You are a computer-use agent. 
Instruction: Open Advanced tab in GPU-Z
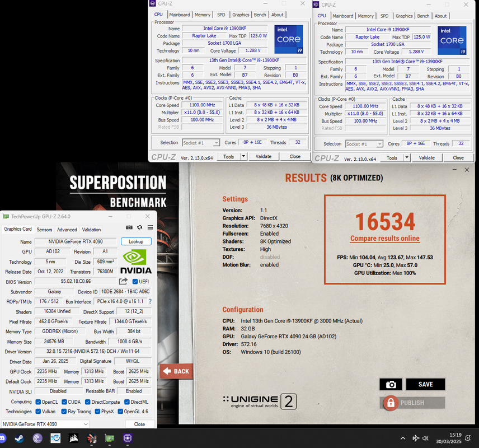(x=67, y=230)
